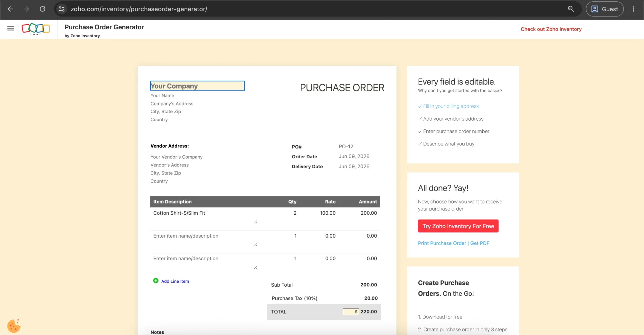Click the Delivery Date label
Image resolution: width=644 pixels, height=335 pixels.
[x=307, y=166]
